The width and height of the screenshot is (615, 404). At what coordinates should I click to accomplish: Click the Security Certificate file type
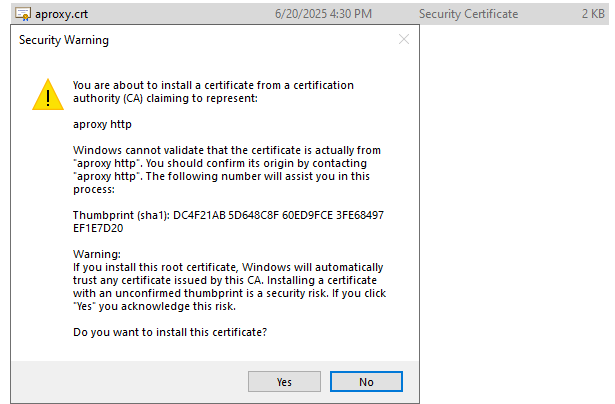[x=468, y=14]
